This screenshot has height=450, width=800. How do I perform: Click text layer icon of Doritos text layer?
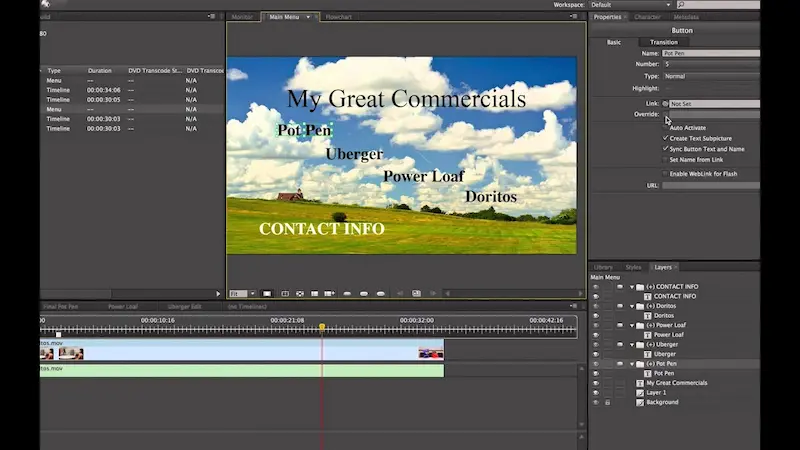647,316
